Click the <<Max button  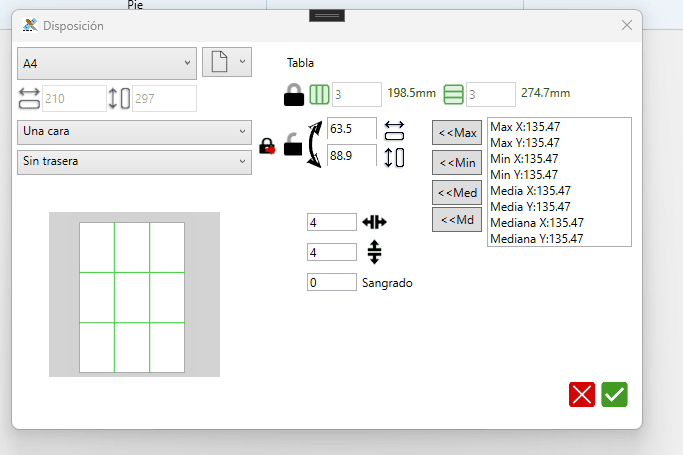(x=457, y=132)
